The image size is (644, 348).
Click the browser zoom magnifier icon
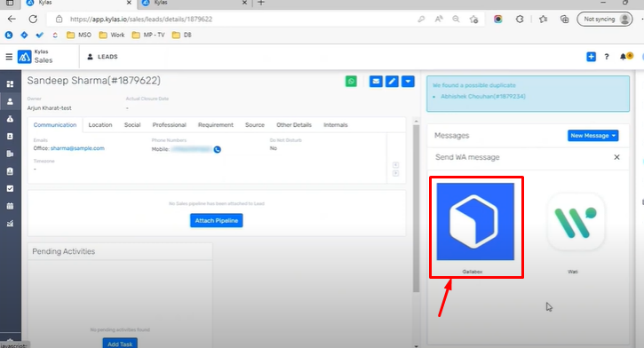pyautogui.click(x=456, y=19)
